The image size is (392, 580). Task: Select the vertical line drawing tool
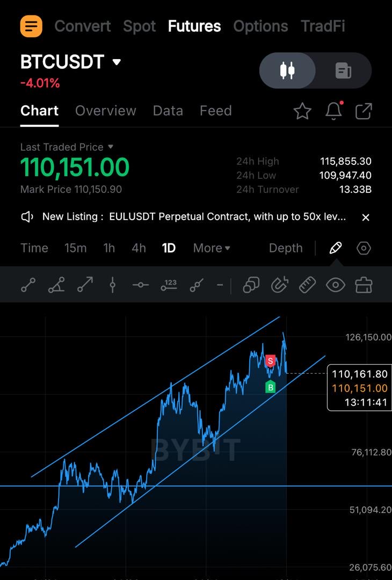112,285
